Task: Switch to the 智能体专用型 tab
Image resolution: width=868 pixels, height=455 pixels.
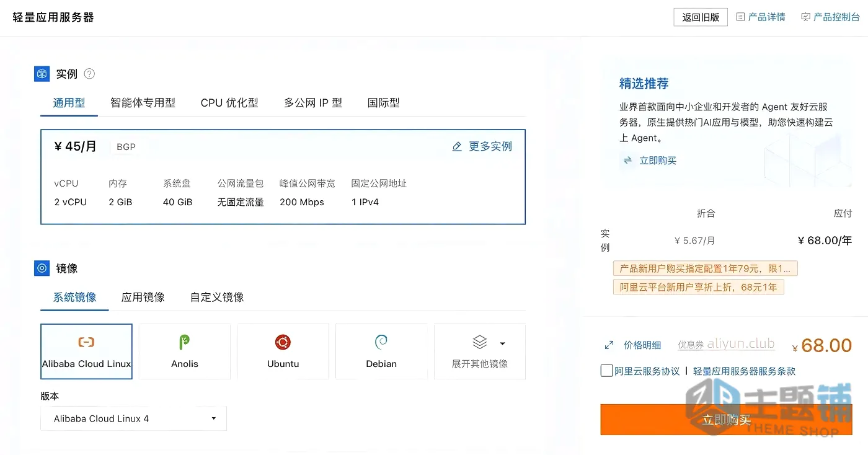Action: pyautogui.click(x=143, y=103)
